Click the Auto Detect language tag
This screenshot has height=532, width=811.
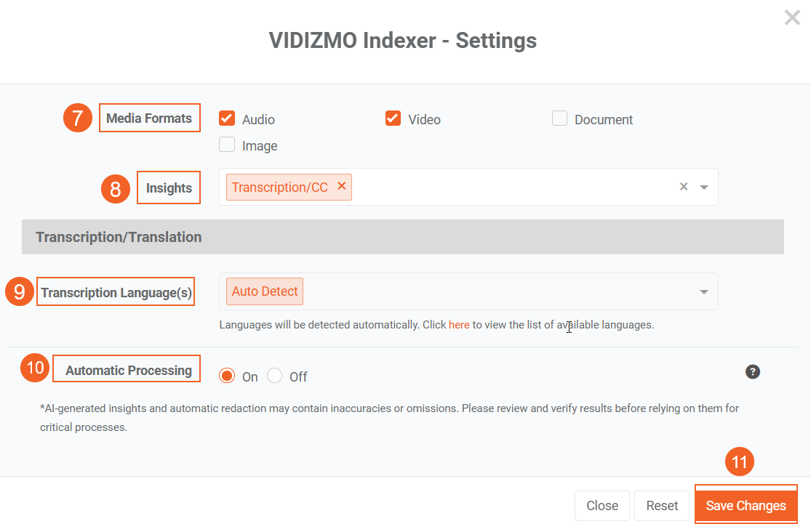pos(265,291)
